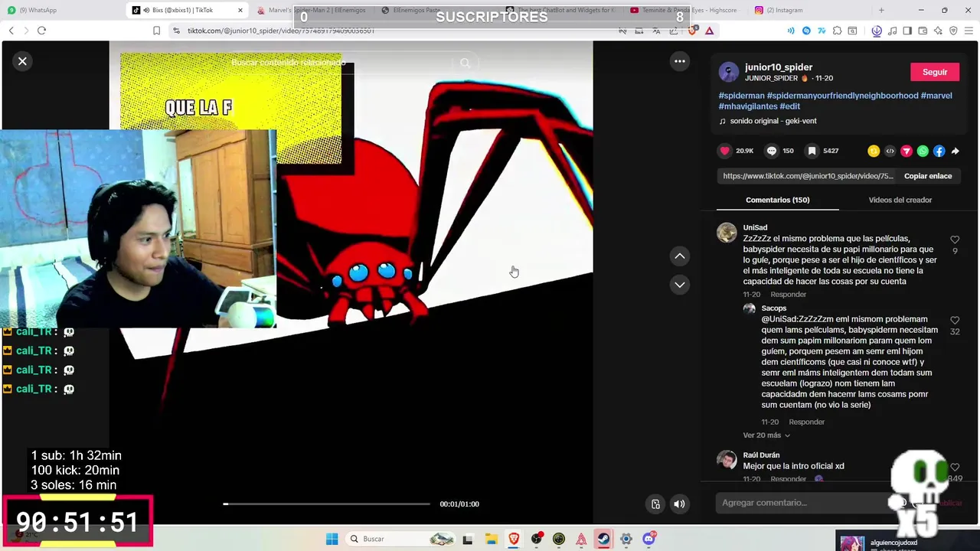Open the three-dot more options menu
The image size is (980, 551).
click(679, 61)
